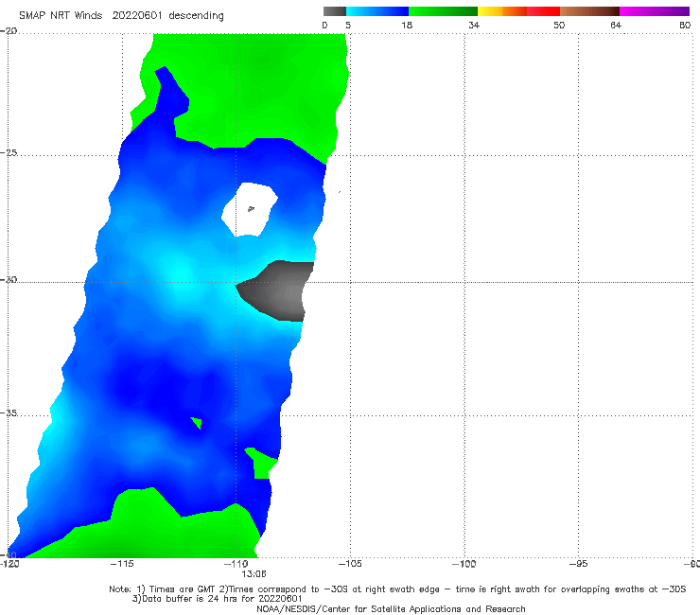Click the gray low-wind patch near -30 latitude
The height and width of the screenshot is (615, 700).
(x=277, y=290)
